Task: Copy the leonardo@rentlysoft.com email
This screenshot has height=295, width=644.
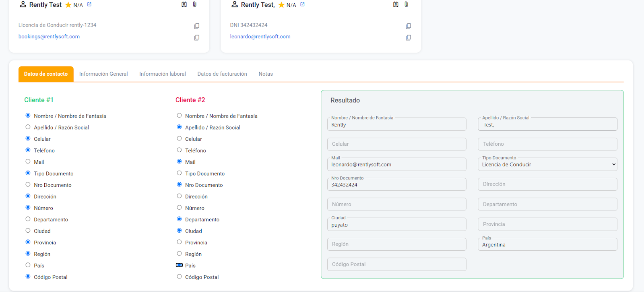Action: (409, 38)
